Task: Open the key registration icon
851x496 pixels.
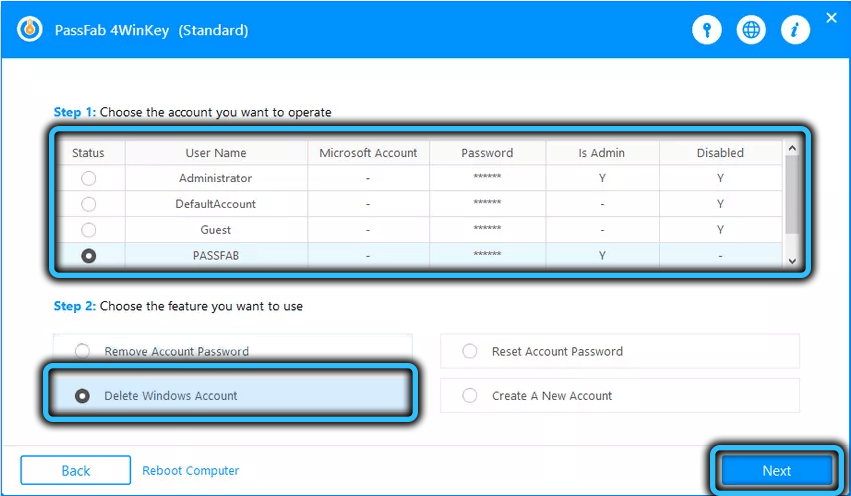Action: coord(707,30)
